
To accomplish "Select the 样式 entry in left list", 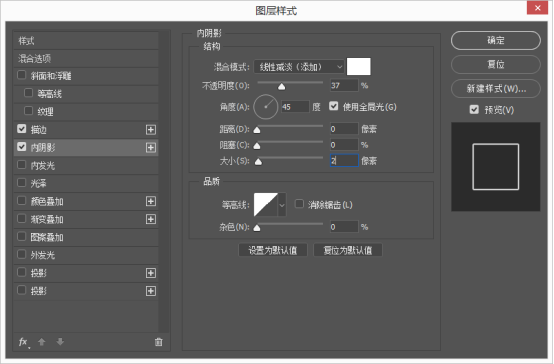I will tap(86, 41).
